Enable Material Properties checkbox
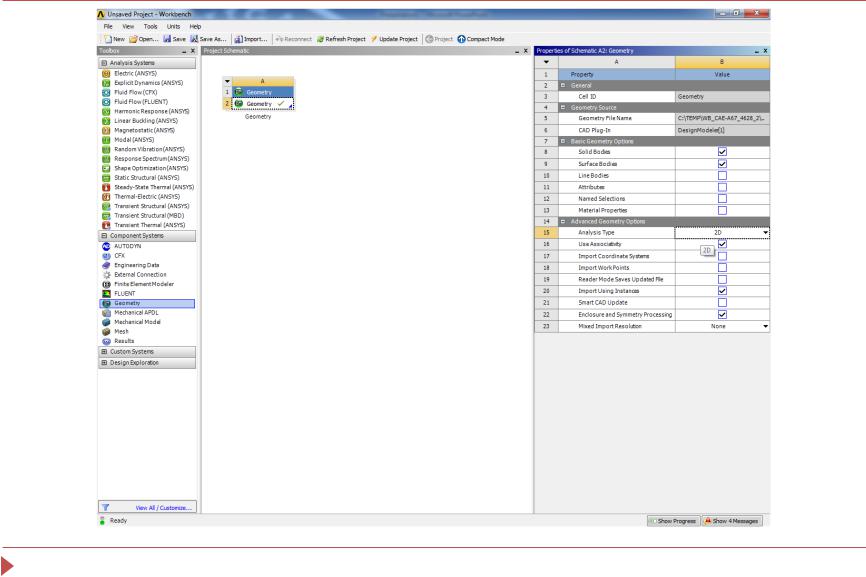This screenshot has height=577, width=866. coord(722,210)
